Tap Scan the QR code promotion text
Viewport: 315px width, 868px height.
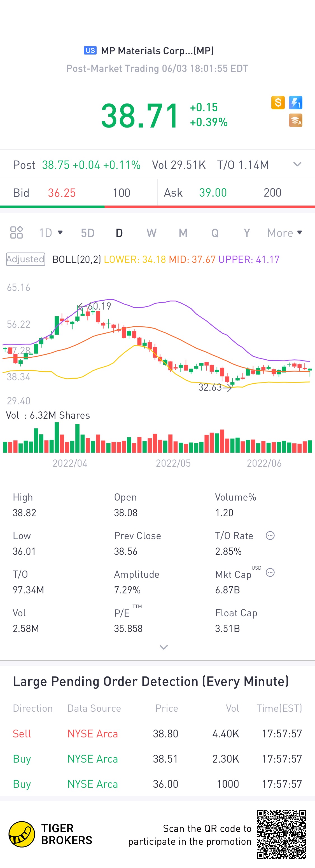coord(190,835)
